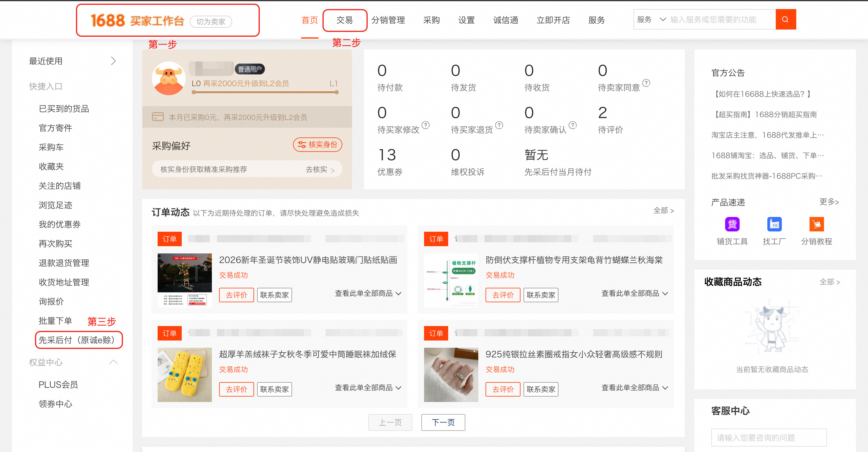The image size is (868, 452).
Task: Click the question icon beside 待买家退货
Action: click(499, 125)
